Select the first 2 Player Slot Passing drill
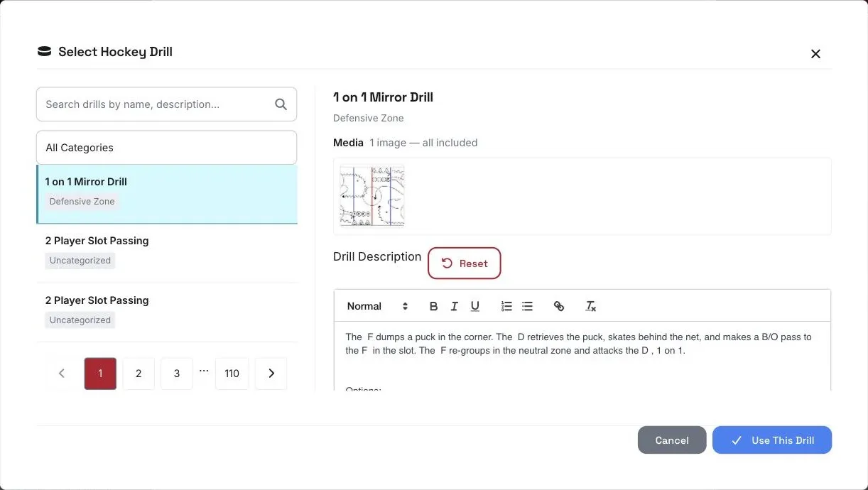 tap(167, 253)
